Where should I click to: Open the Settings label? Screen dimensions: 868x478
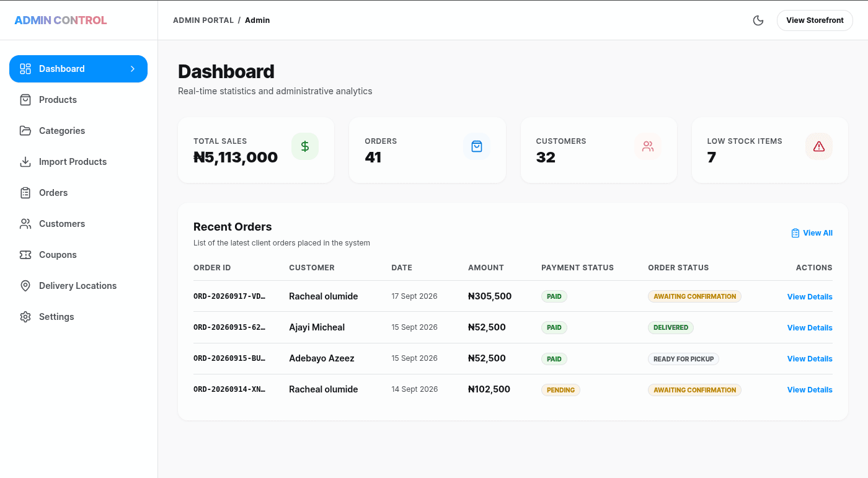(x=56, y=317)
